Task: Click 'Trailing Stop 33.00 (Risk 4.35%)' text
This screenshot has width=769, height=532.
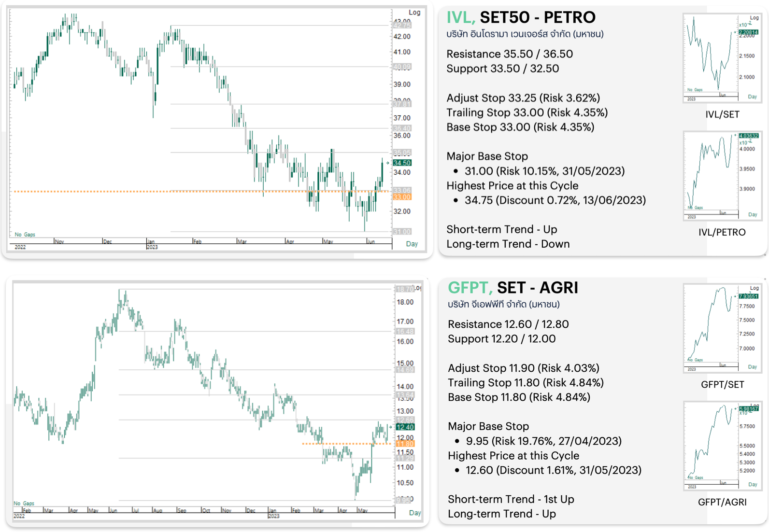Action: point(527,112)
